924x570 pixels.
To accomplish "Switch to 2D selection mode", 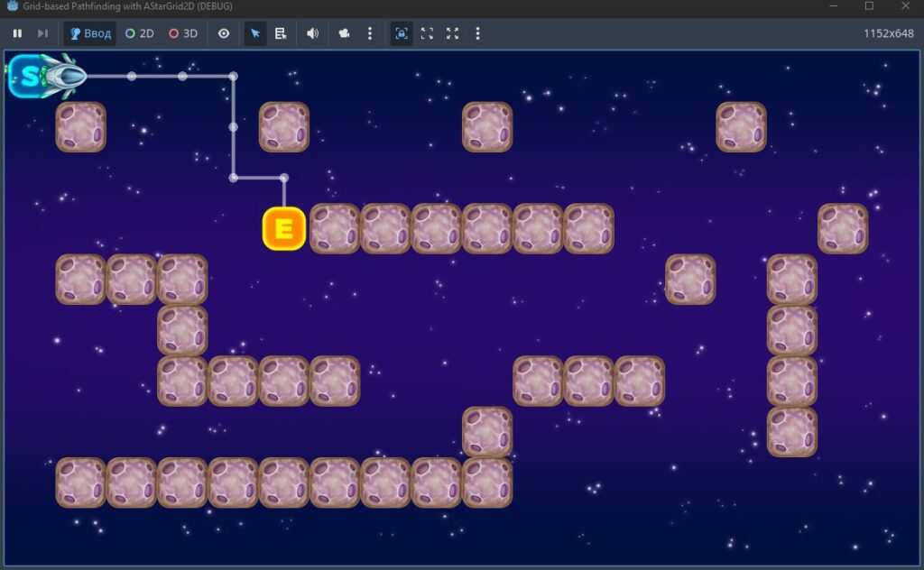I will click(x=140, y=33).
